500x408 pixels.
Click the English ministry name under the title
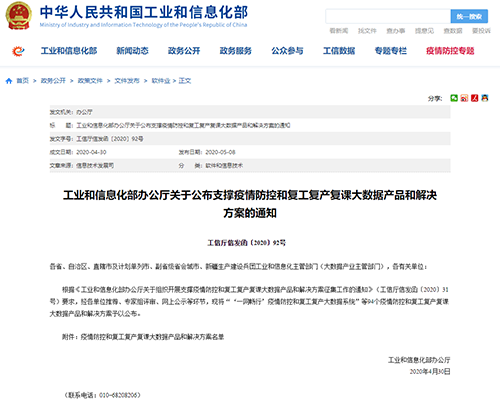(x=143, y=25)
